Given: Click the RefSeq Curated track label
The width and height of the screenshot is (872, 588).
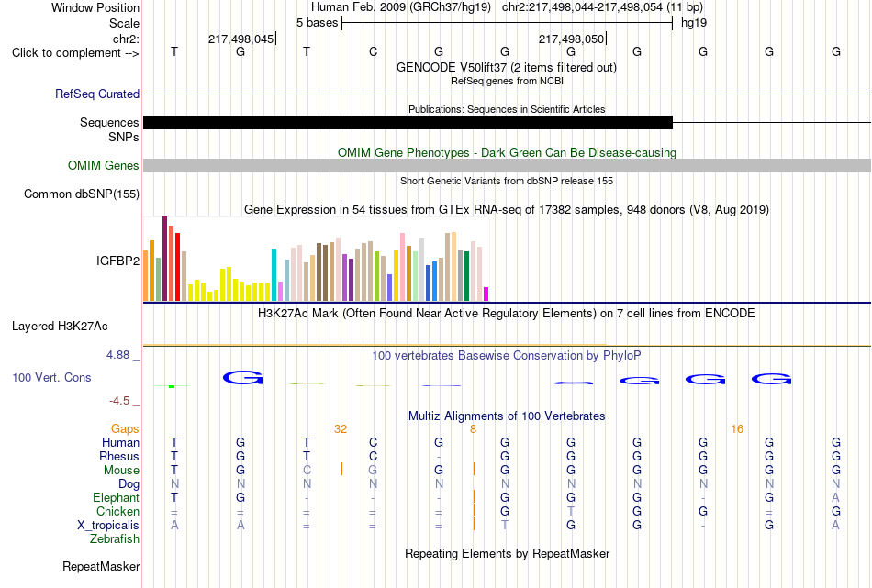Looking at the screenshot, I should coord(96,94).
